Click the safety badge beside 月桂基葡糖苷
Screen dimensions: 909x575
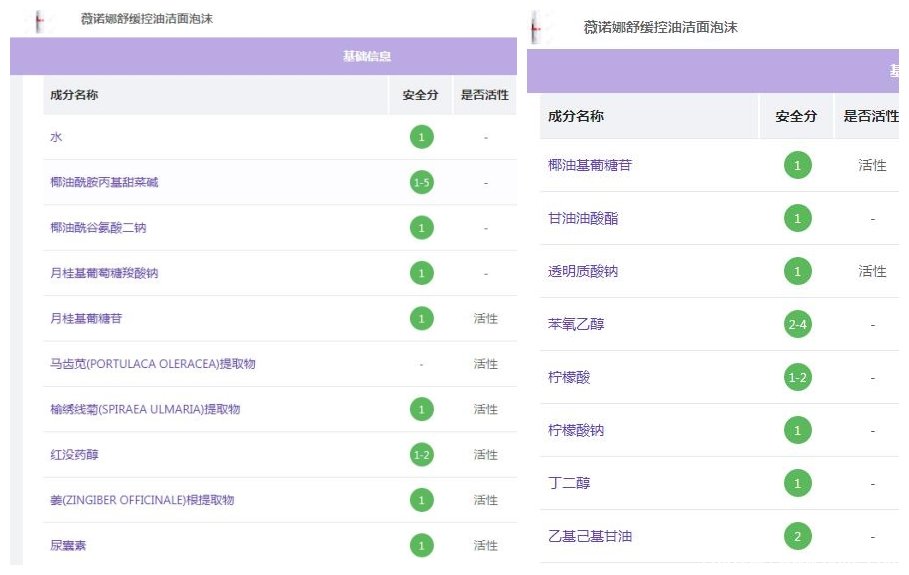pos(421,318)
